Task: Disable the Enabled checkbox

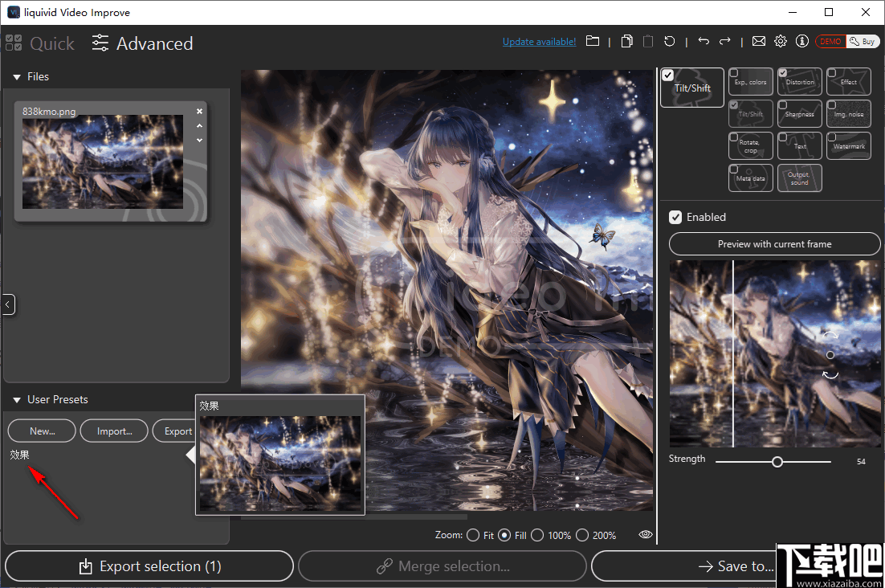Action: point(675,217)
